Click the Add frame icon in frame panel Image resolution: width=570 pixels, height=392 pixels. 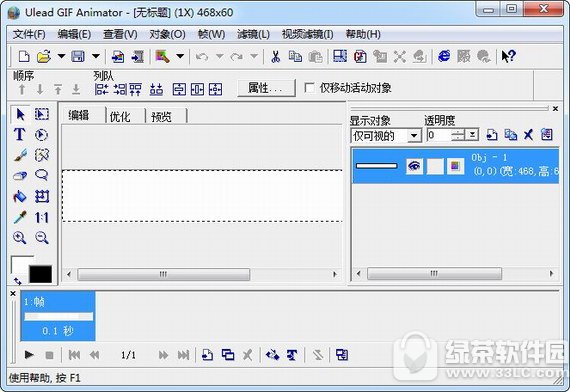(207, 355)
